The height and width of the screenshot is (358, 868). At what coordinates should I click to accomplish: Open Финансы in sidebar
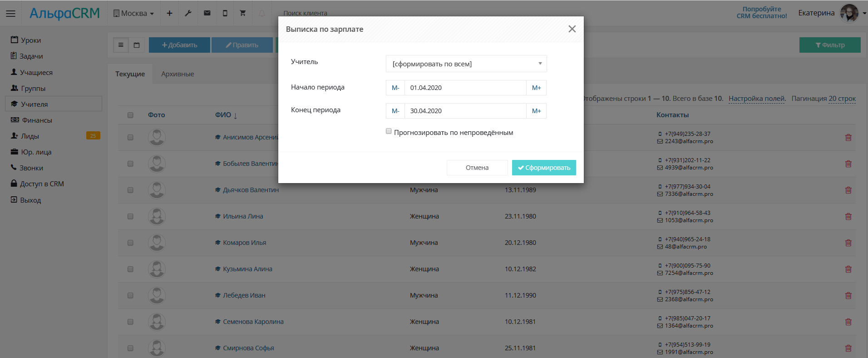[54, 120]
